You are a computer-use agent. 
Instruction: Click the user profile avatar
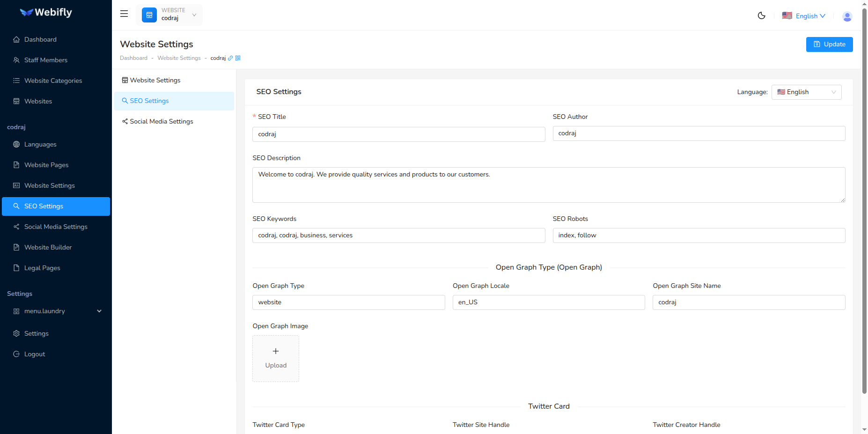847,16
